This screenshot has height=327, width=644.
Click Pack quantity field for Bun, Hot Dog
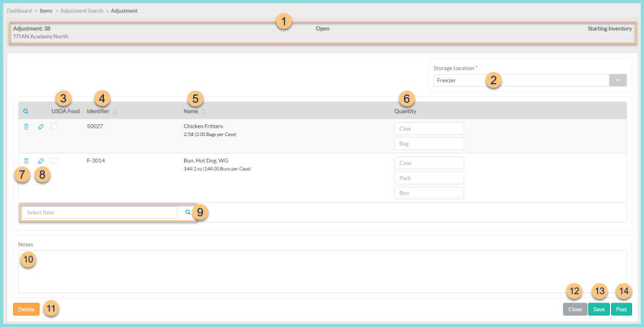pyautogui.click(x=429, y=178)
